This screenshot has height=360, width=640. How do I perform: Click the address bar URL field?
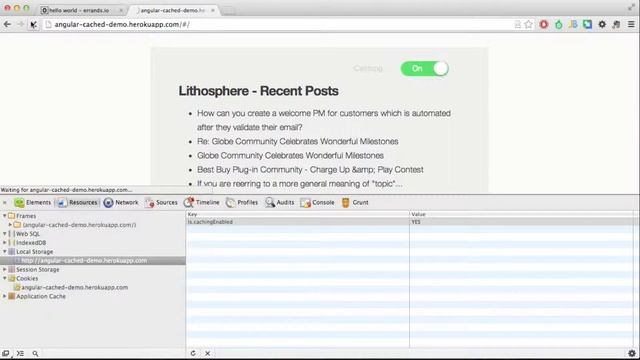[278, 24]
